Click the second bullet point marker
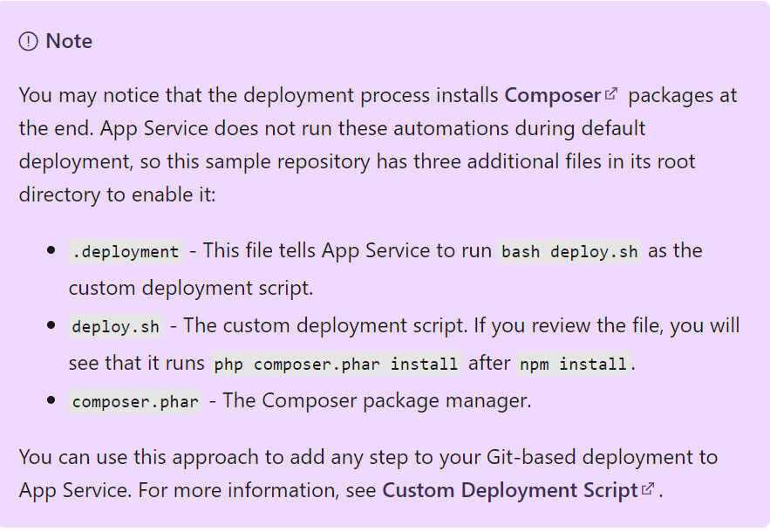Viewport: 770px width, 532px height. coord(51,325)
